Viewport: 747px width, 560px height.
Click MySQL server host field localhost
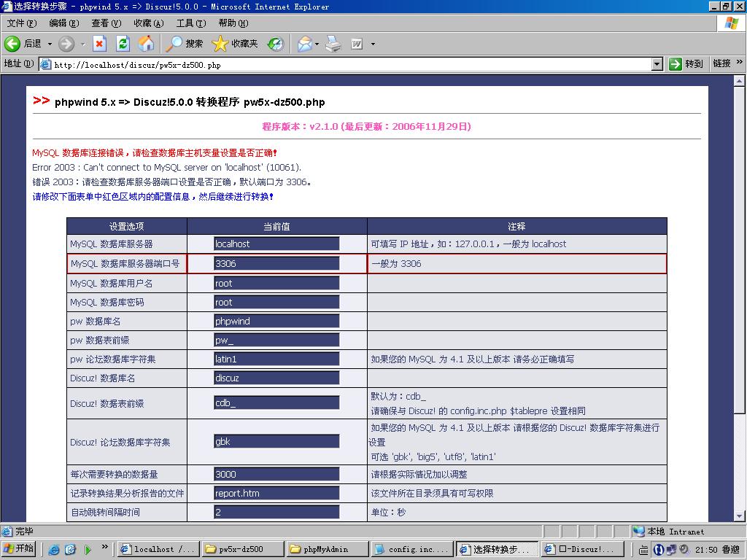click(x=276, y=244)
